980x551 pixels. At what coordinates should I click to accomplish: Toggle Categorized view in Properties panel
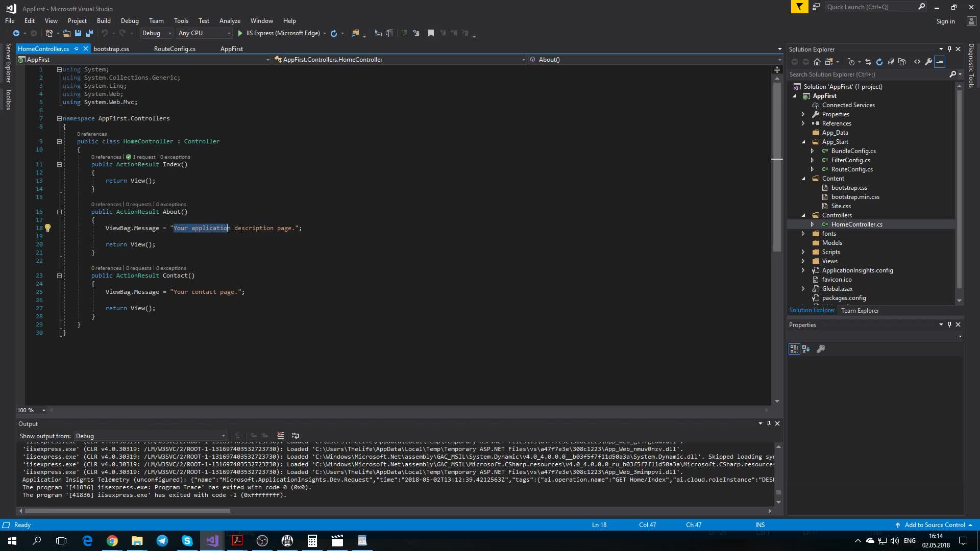(794, 349)
